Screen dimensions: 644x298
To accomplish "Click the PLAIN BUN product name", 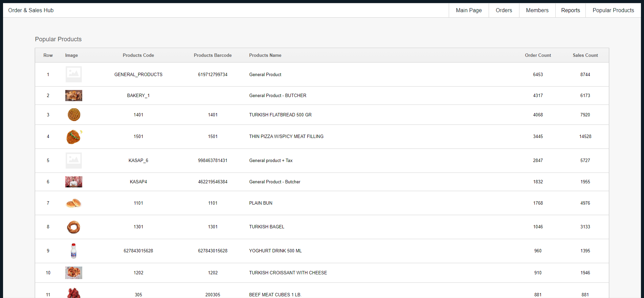I will pos(261,203).
